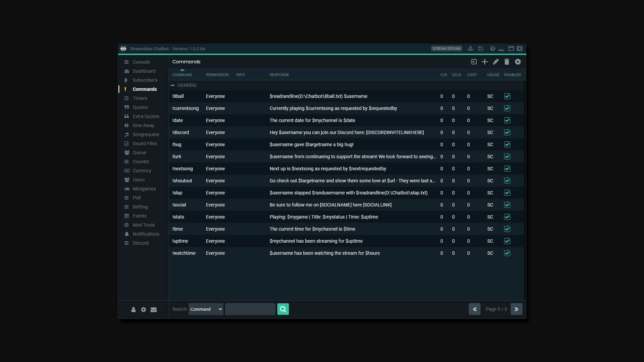Toggle enabled checkbox for !8ball command

click(x=507, y=96)
